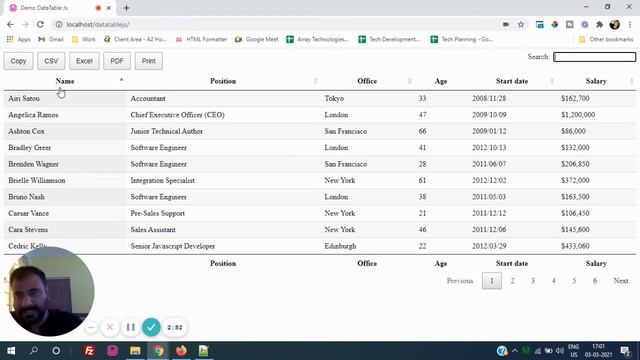Click the Excel export button

(84, 61)
